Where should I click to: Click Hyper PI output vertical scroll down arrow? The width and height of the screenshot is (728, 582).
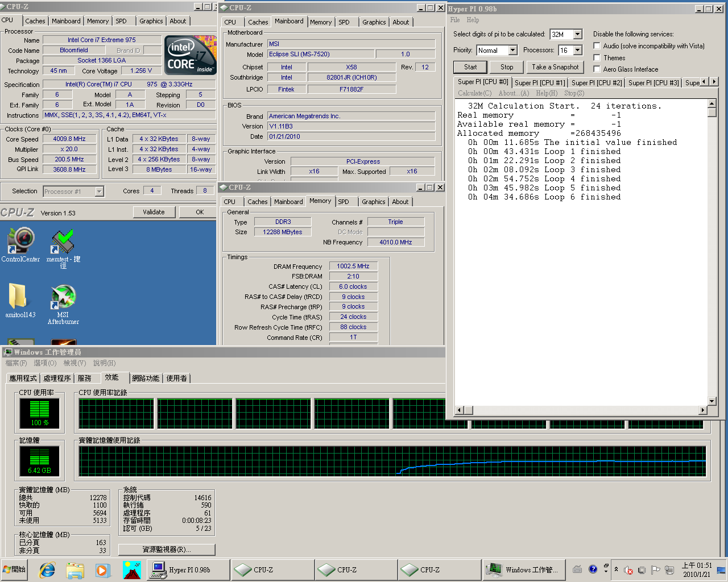tap(712, 401)
